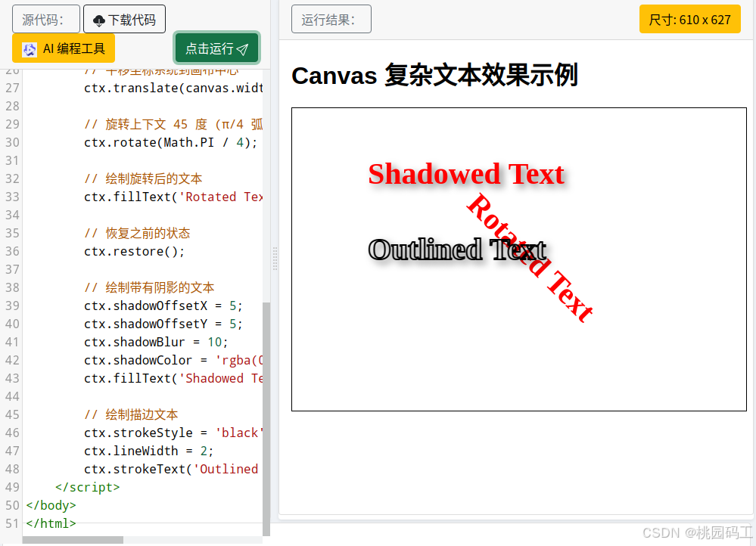Click the comment // 绘制描边文本
This screenshot has height=546, width=756.
[x=131, y=414]
